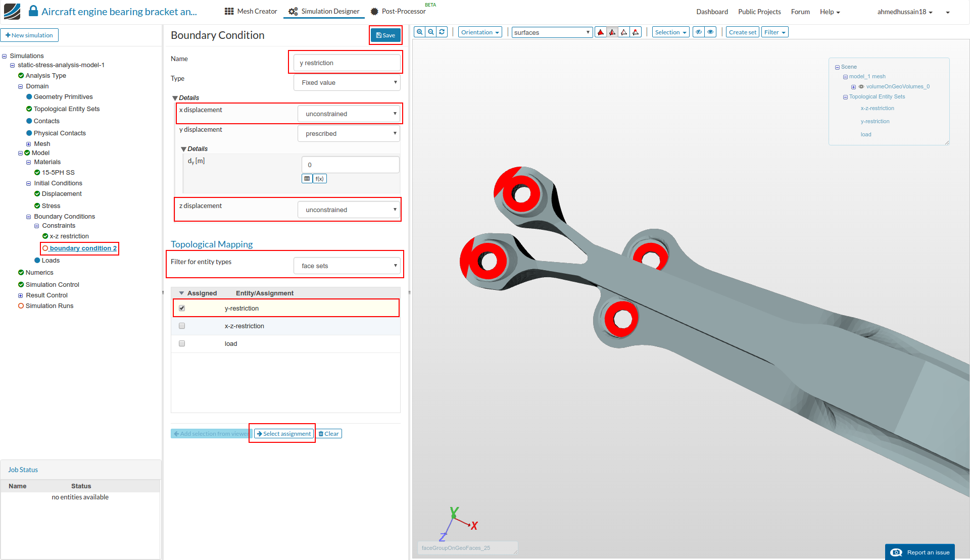Switch to the Mesh Creator tab
Viewport: 970px width, 560px height.
click(251, 11)
